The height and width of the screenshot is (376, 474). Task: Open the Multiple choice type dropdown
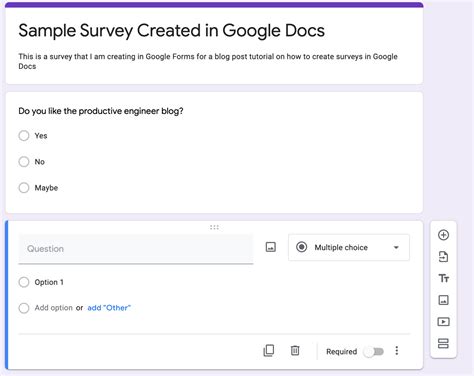349,247
